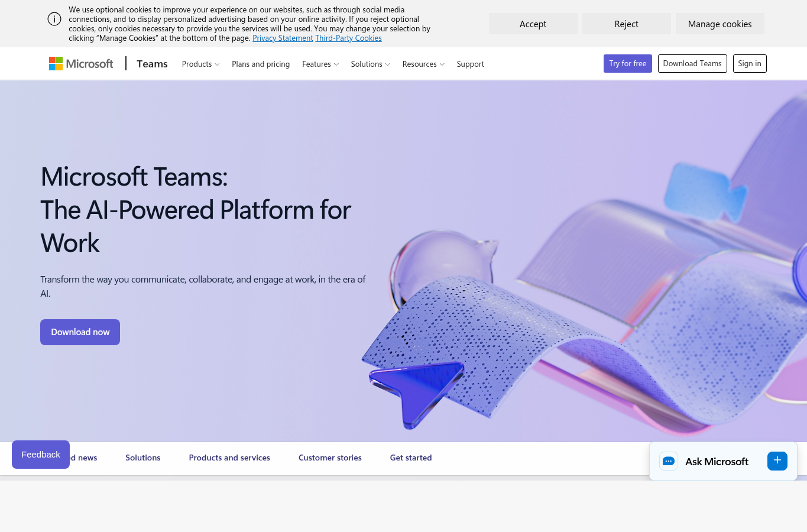The width and height of the screenshot is (807, 532).
Task: Expand the Features dropdown menu
Action: [320, 64]
